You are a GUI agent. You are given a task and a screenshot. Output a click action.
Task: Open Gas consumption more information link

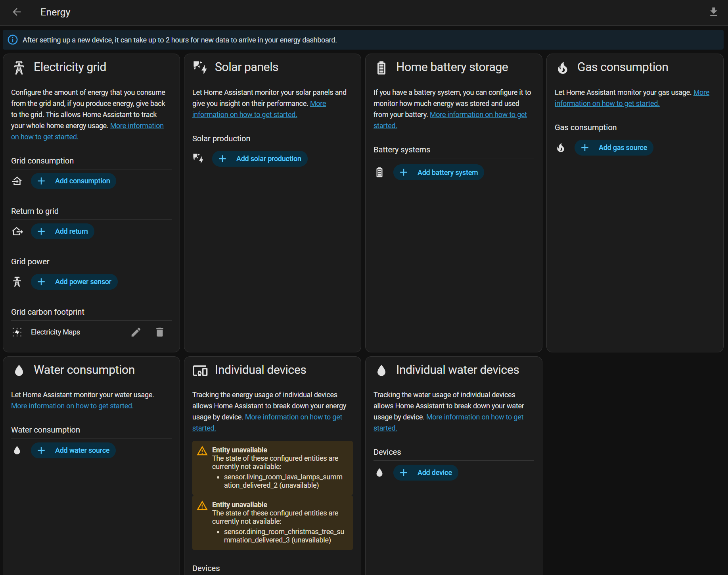(x=607, y=104)
